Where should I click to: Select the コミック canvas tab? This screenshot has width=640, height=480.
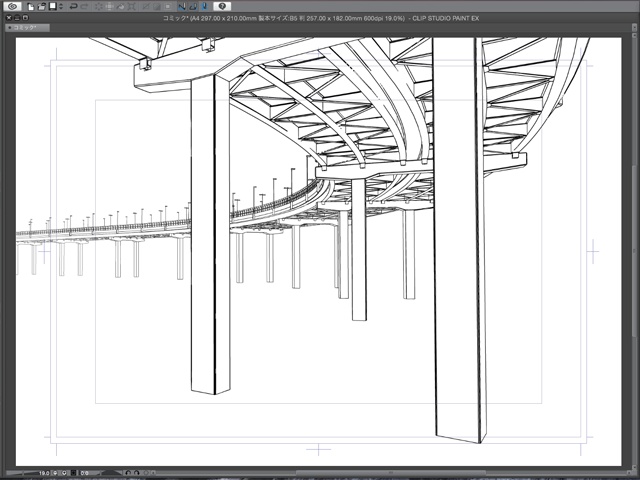click(28, 27)
